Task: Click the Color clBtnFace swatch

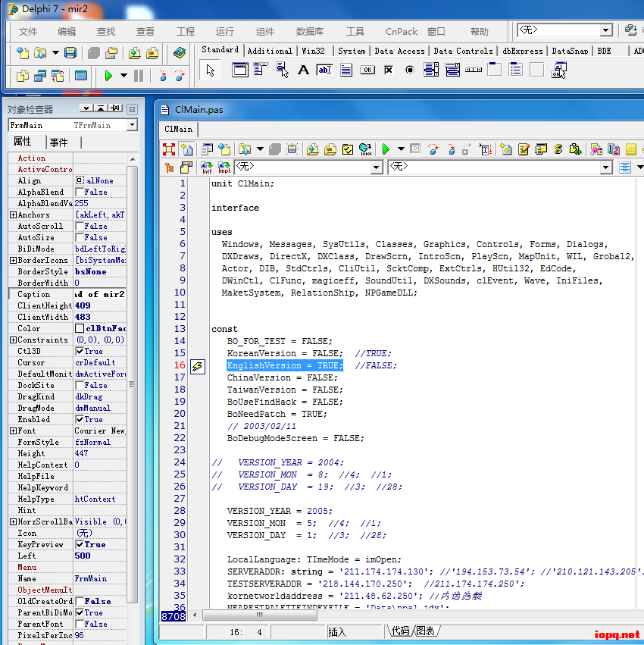Action: click(80, 329)
